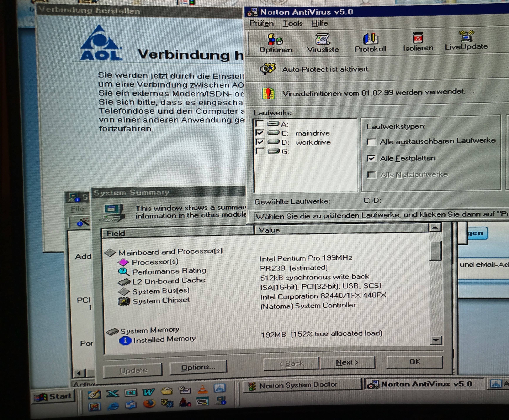Click the Update button

[133, 371]
